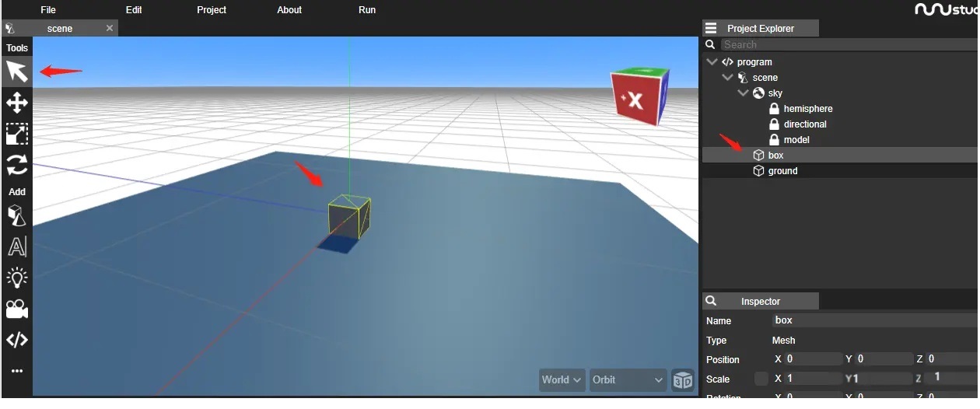Open the Project menu
The width and height of the screenshot is (980, 409).
[x=212, y=10]
